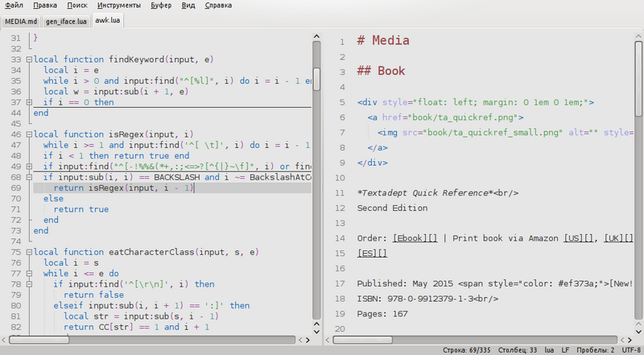Collapse the findKeyword function fold marker
The width and height of the screenshot is (644, 355).
[x=30, y=60]
